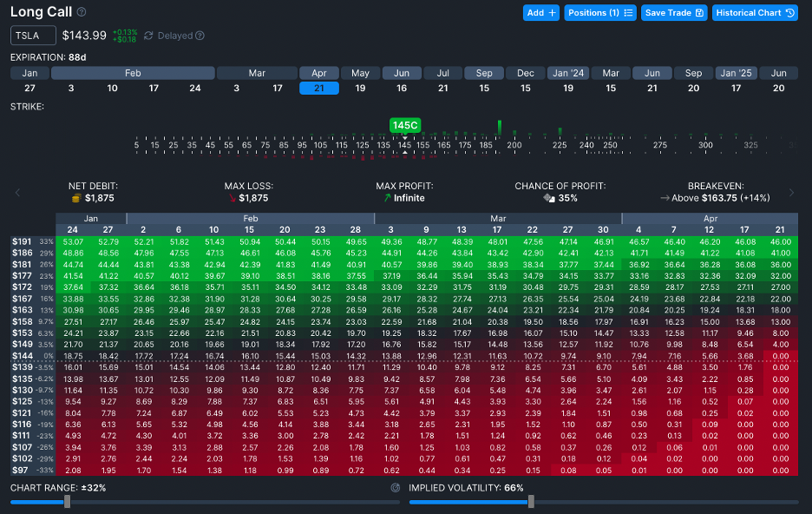Screen dimensions: 812x514
Task: Select May 19 expiration date
Action: pyautogui.click(x=360, y=88)
